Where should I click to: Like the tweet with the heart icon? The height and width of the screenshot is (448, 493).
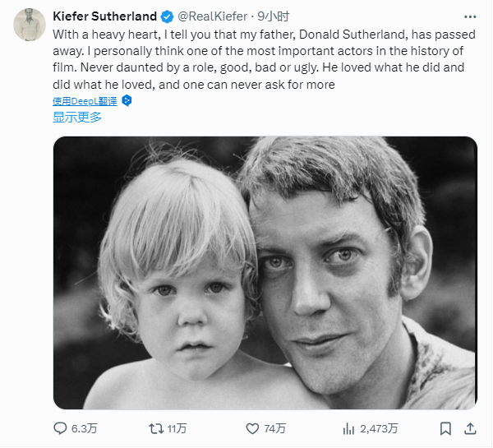click(x=252, y=428)
